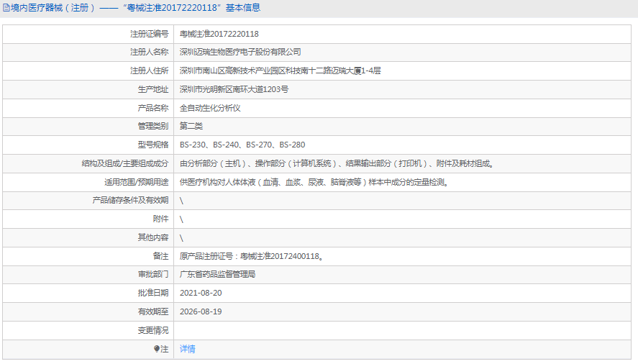Viewport: 638px width, 364px height.
Task: Click the 产品储存条件及有效期 label
Action: 130,200
